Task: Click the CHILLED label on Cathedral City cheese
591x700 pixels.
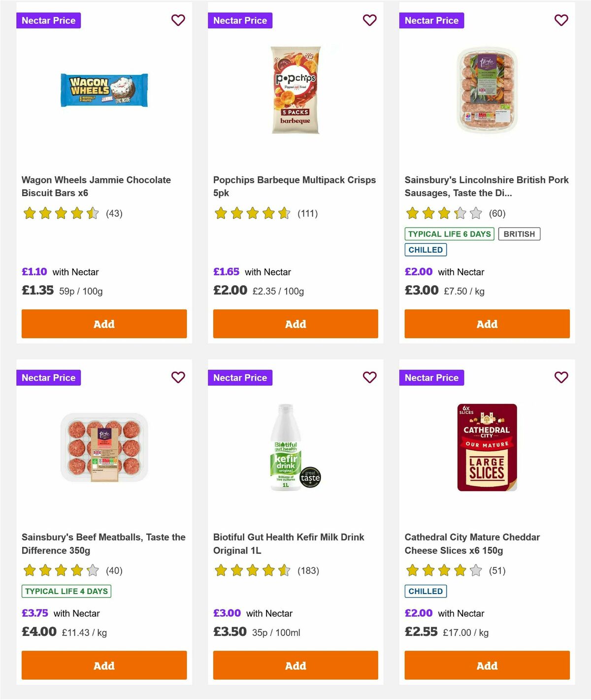Action: tap(426, 591)
